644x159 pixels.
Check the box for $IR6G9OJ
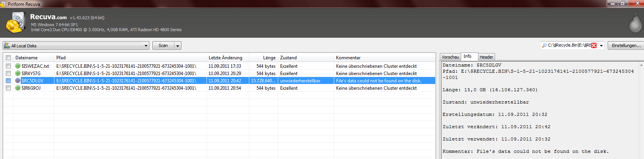[x=8, y=88]
